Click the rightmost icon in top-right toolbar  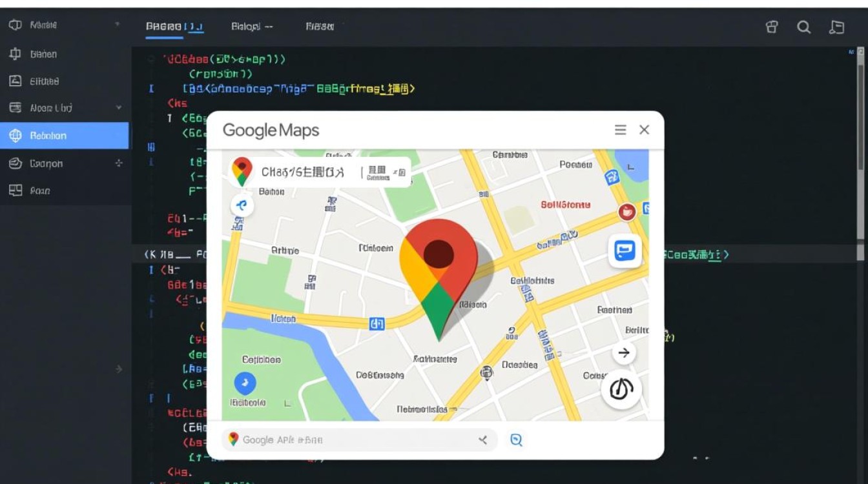(836, 26)
